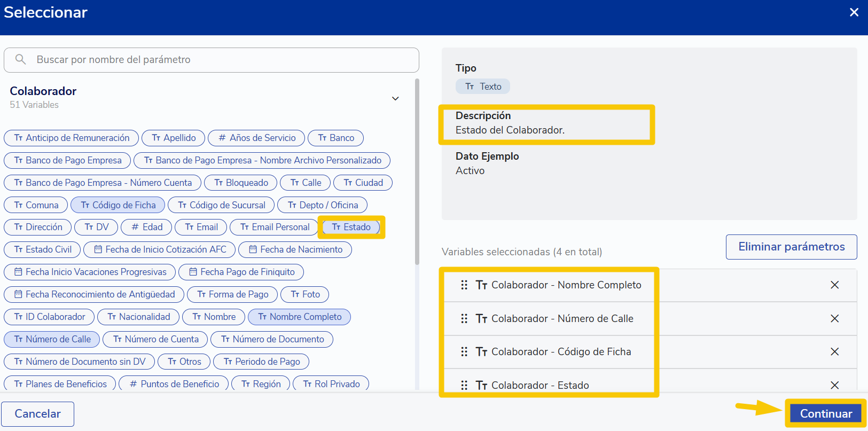Select the Calle variable chip

coord(306,183)
